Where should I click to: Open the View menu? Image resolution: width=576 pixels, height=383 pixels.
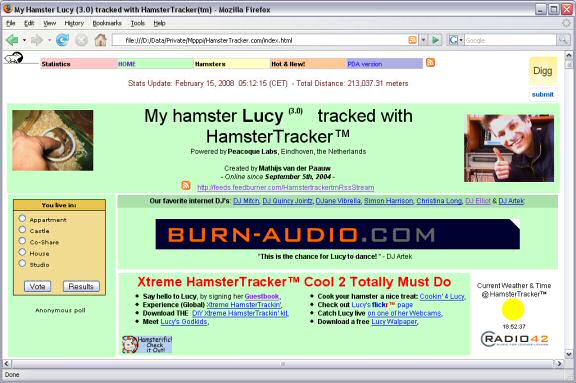pyautogui.click(x=50, y=23)
